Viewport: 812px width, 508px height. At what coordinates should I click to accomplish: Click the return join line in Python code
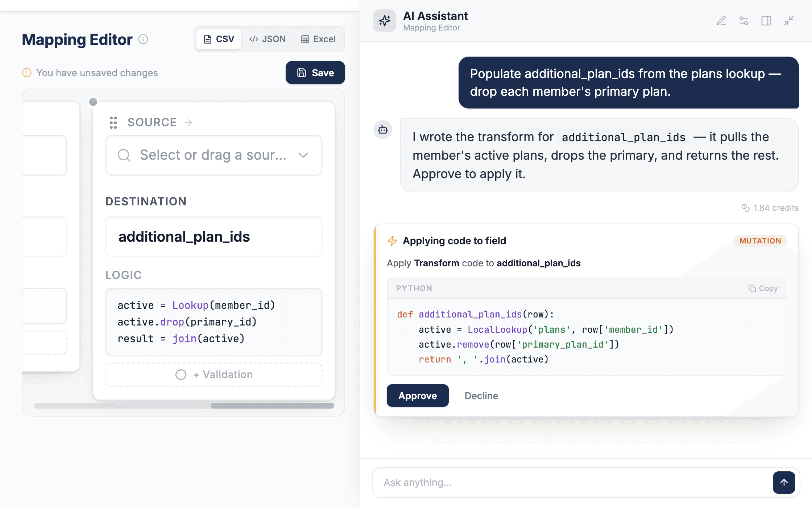[x=484, y=359]
